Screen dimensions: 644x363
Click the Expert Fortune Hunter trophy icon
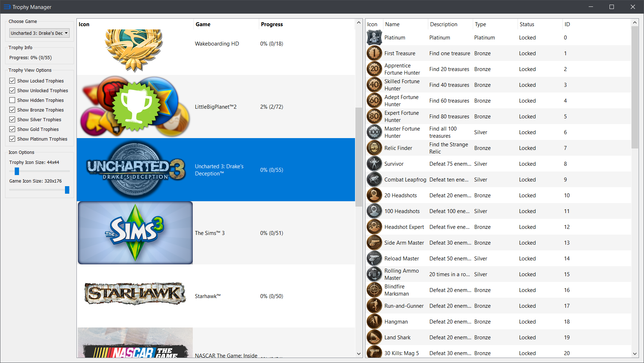[x=374, y=117]
